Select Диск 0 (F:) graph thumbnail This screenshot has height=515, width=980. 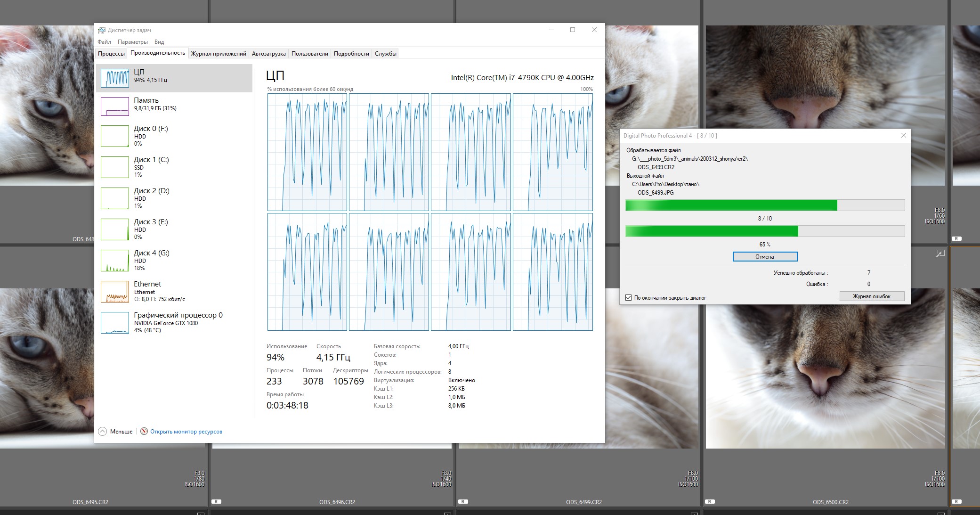(x=115, y=136)
